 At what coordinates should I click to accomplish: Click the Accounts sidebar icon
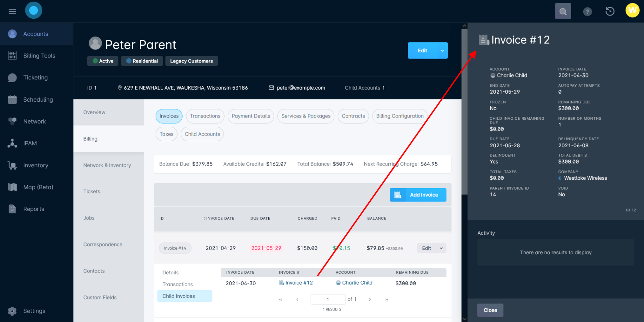pyautogui.click(x=12, y=34)
